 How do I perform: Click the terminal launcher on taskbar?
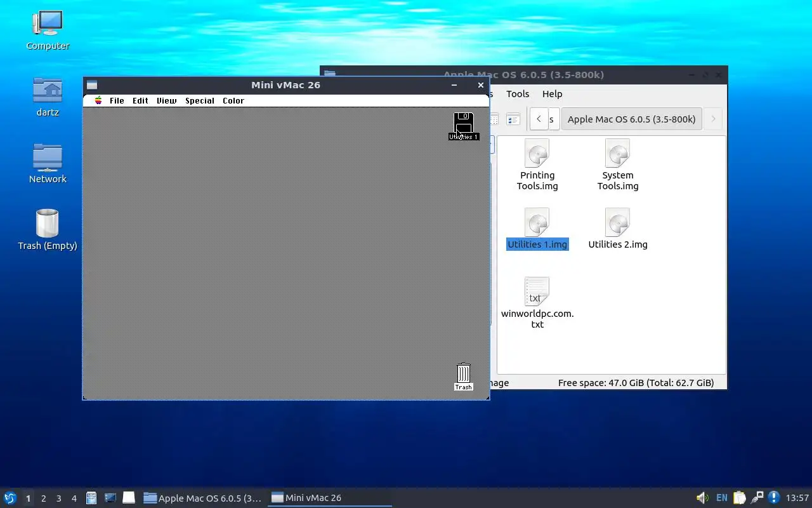tap(110, 498)
